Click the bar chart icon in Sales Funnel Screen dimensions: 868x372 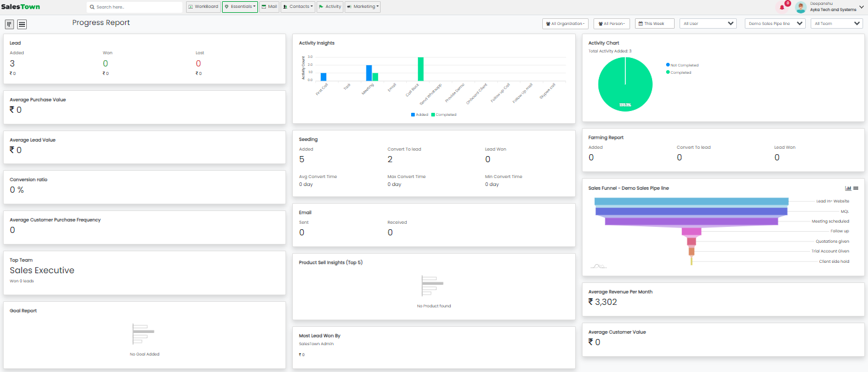[x=848, y=188]
